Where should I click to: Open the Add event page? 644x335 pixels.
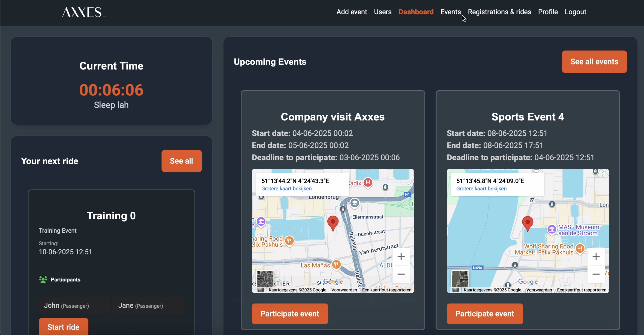[352, 12]
